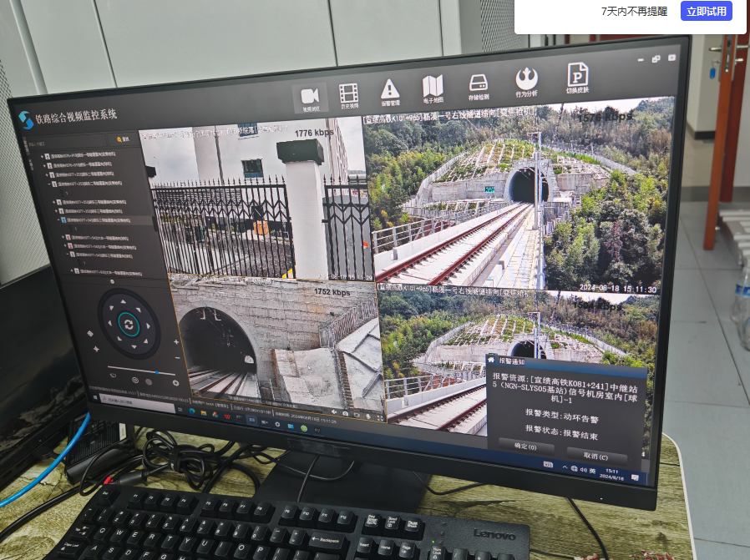Open the 视频浏览 video browsing tab

(310, 97)
